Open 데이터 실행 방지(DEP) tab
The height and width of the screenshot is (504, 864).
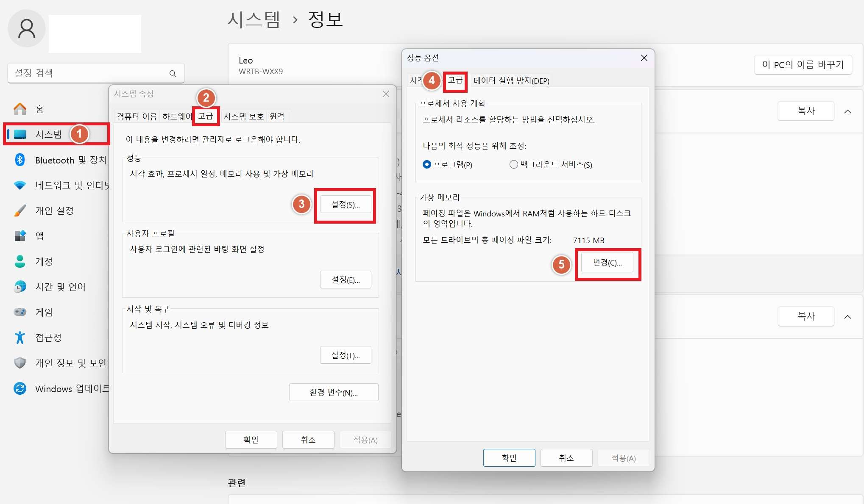pyautogui.click(x=511, y=80)
